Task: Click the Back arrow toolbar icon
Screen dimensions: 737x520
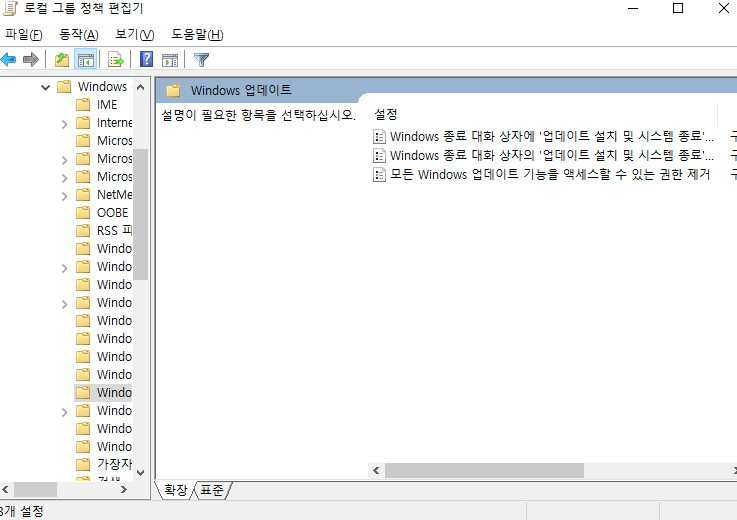Action: [x=8, y=60]
